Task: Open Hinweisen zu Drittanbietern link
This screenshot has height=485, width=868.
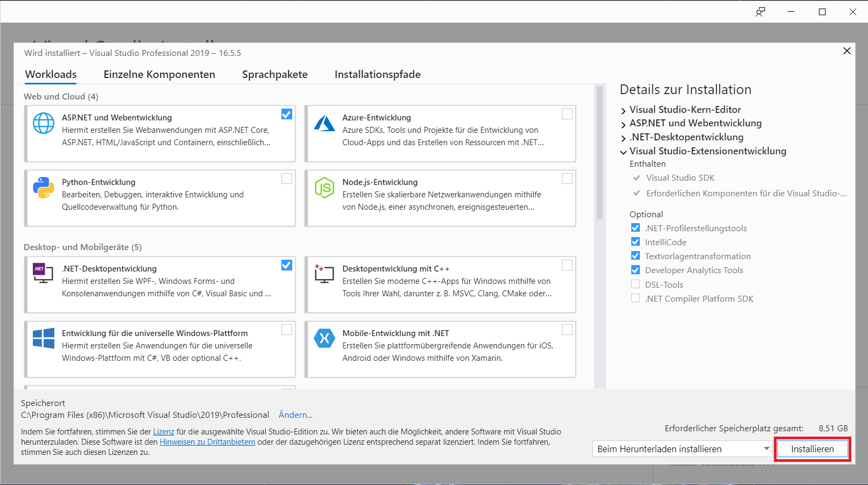Action: click(207, 442)
